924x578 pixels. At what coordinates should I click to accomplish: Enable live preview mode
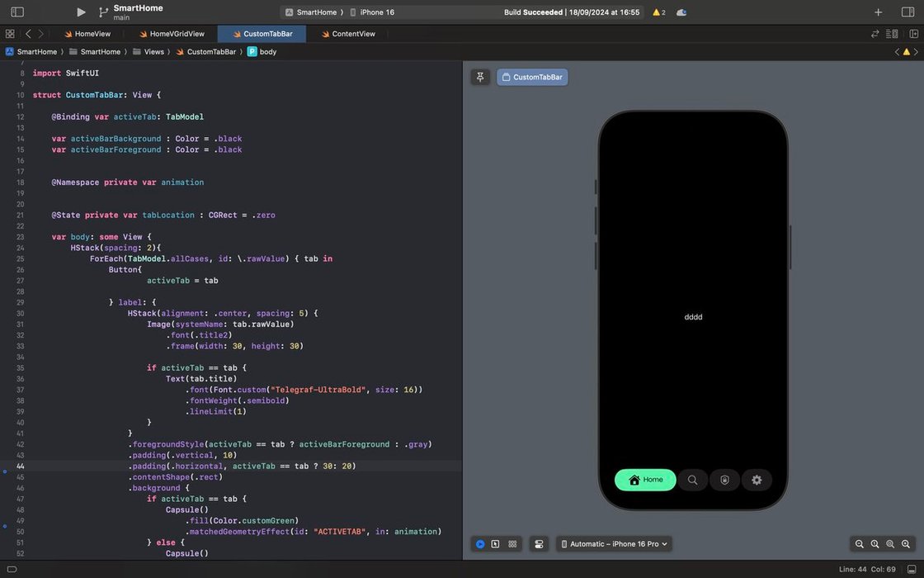tap(480, 544)
